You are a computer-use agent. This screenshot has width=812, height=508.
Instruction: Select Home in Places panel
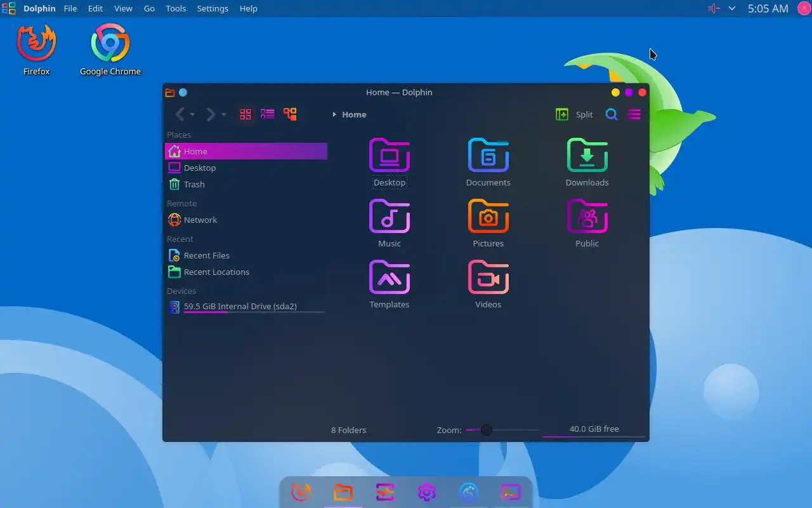(246, 151)
